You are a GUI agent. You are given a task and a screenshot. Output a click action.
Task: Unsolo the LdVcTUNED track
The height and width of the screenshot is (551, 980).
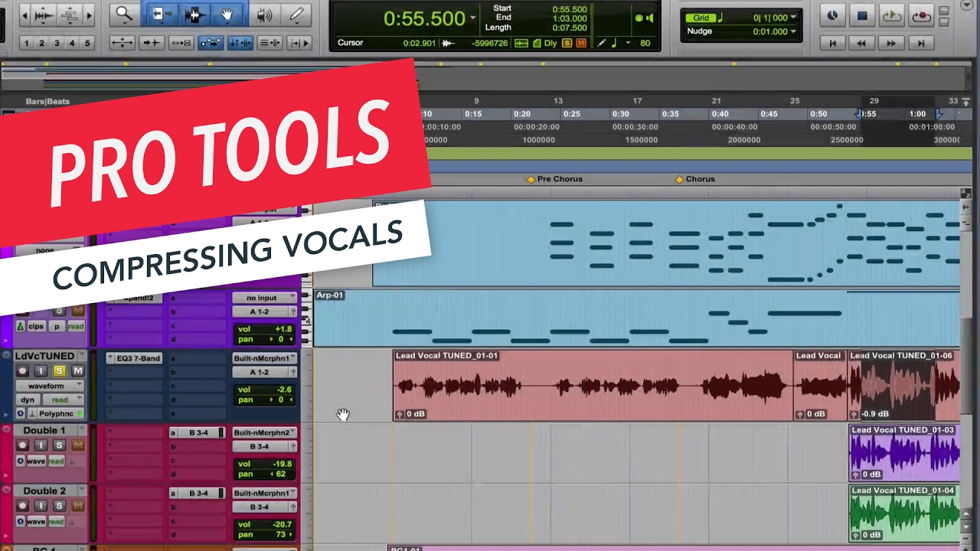pos(59,371)
